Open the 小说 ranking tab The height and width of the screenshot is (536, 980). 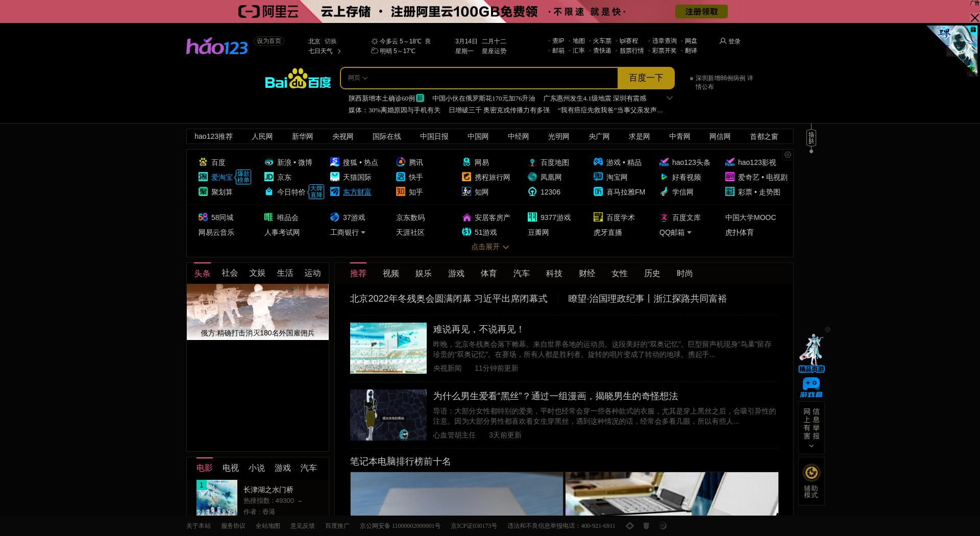[x=257, y=468]
